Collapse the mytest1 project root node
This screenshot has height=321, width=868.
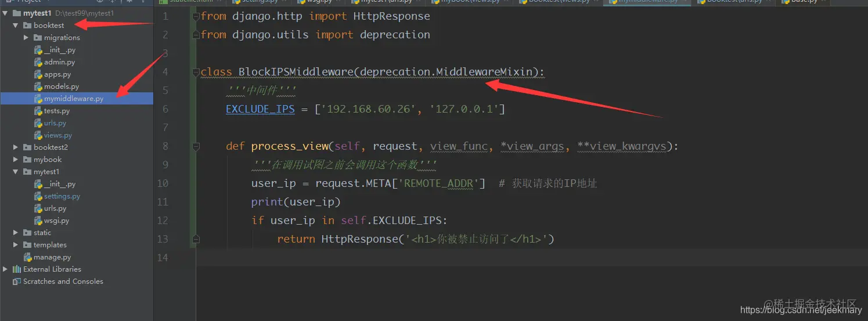point(5,13)
